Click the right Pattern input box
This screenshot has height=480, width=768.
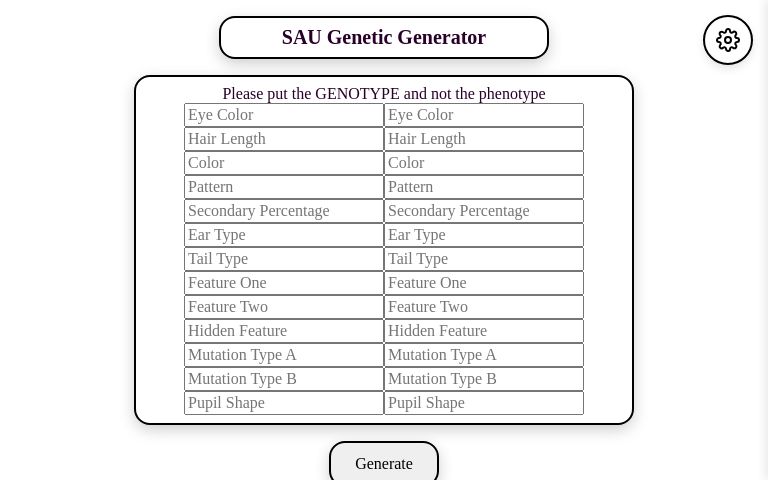pyautogui.click(x=484, y=187)
